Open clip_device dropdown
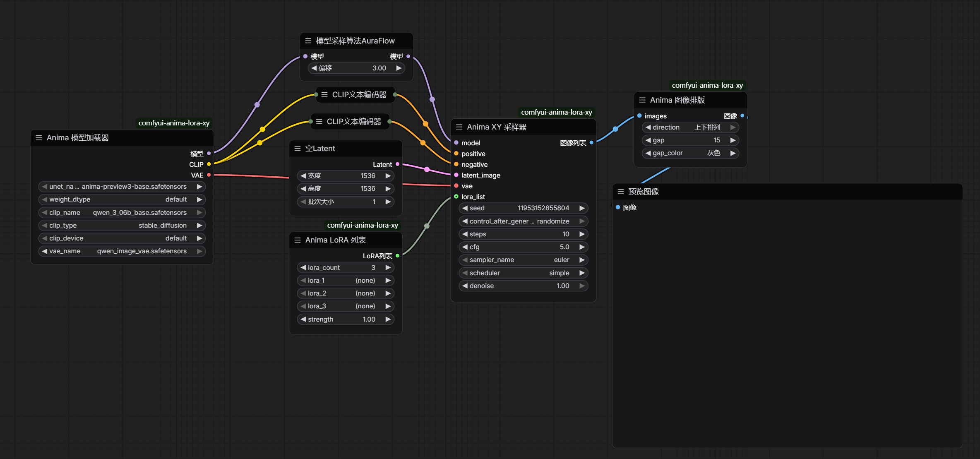 point(122,238)
